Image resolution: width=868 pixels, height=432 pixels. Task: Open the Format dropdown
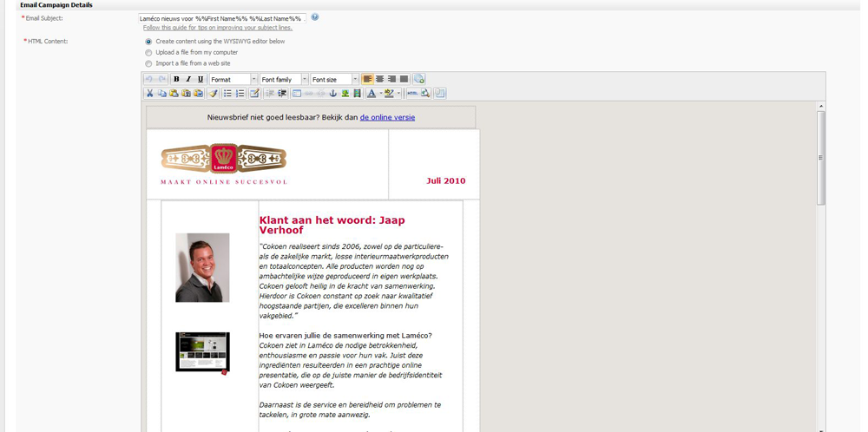tap(233, 79)
